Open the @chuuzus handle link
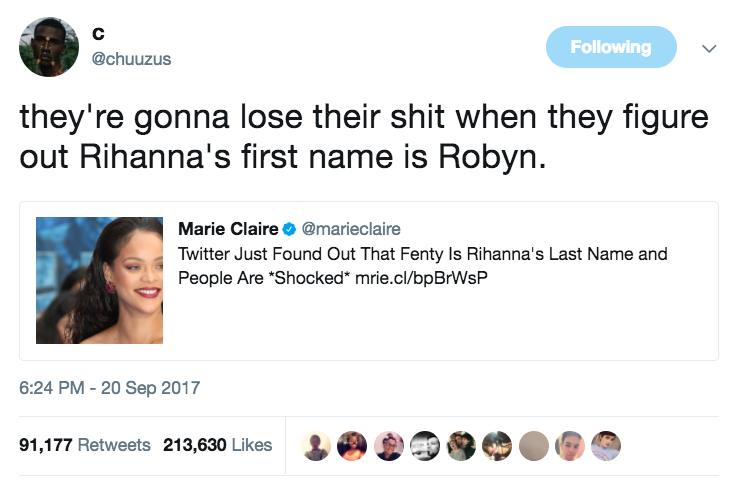The height and width of the screenshot is (485, 746). [132, 59]
